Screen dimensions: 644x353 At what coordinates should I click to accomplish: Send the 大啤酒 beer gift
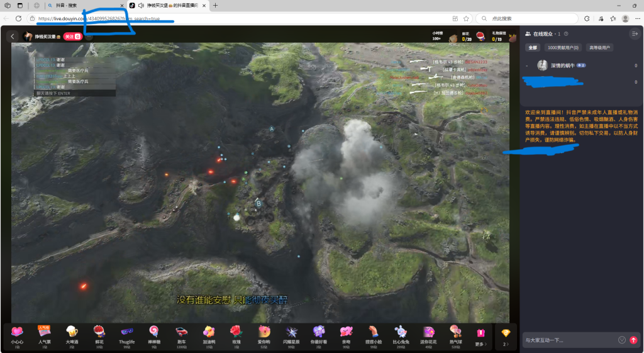pyautogui.click(x=72, y=336)
